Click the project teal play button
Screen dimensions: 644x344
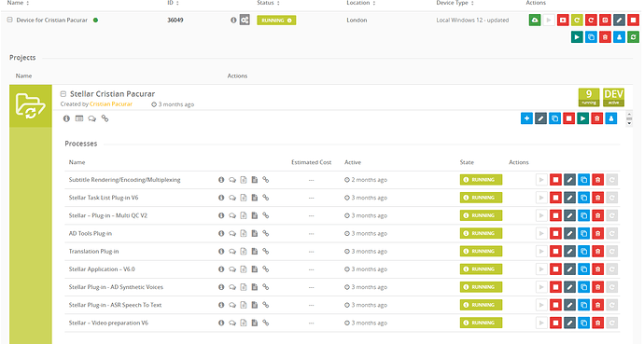[582, 118]
